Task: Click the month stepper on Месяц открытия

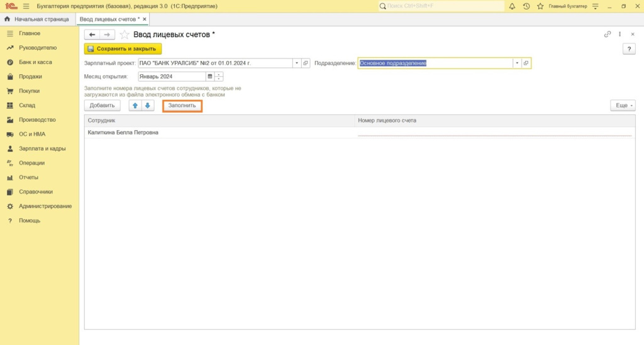Action: point(219,77)
